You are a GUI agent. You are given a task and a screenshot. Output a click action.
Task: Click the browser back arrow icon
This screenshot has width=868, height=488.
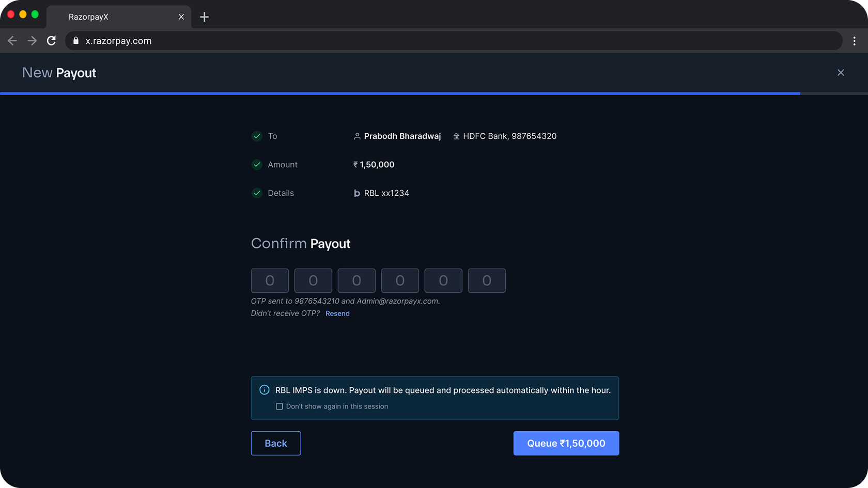pos(12,41)
